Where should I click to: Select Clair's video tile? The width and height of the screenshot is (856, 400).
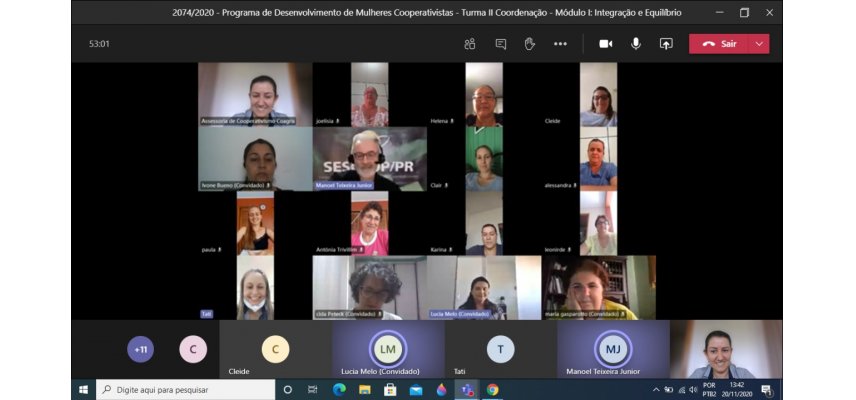pos(484,159)
